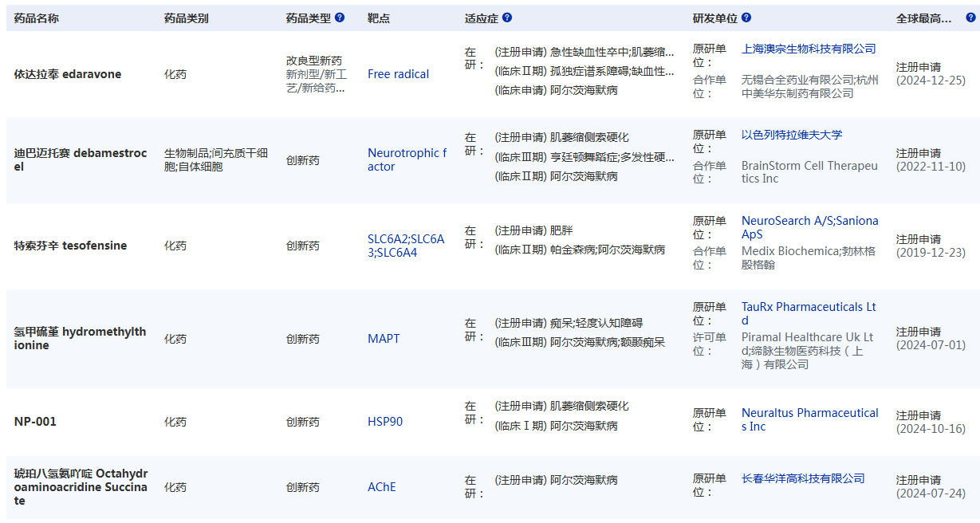Open SLC6A2;SLC6A3;SLC6A4 target link
Screen dimensions: 980x523
pos(406,246)
